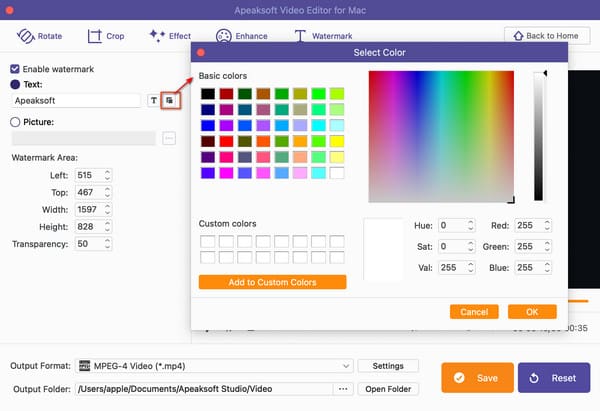Click the Blue value stepper
This screenshot has width=600, height=411.
[x=547, y=267]
